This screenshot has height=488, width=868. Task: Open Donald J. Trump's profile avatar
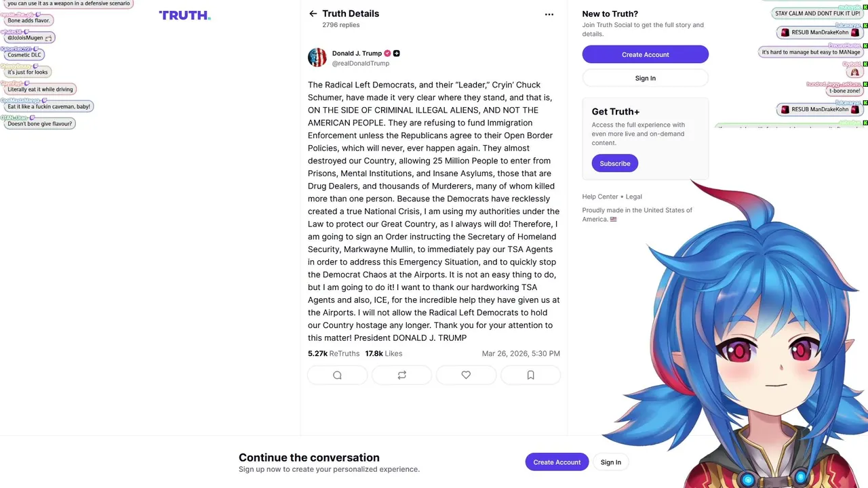coord(317,58)
